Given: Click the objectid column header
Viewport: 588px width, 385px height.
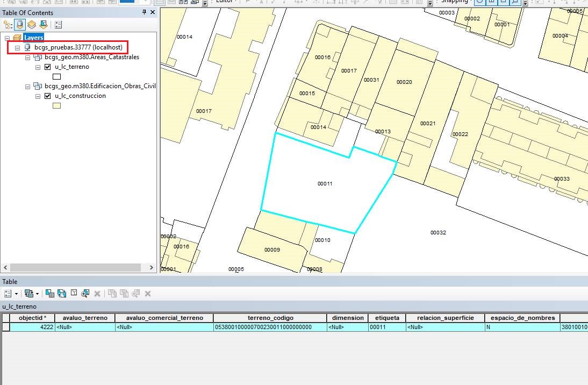Looking at the screenshot, I should (x=32, y=318).
